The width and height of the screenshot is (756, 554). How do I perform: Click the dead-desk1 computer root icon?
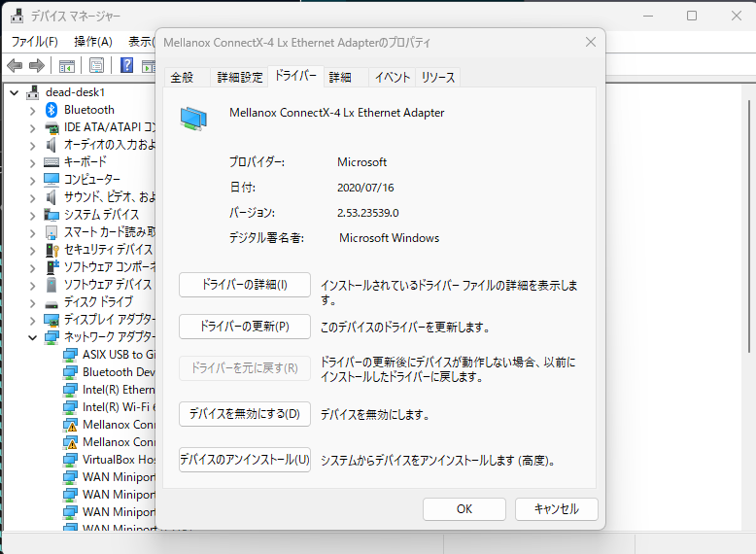pos(33,92)
